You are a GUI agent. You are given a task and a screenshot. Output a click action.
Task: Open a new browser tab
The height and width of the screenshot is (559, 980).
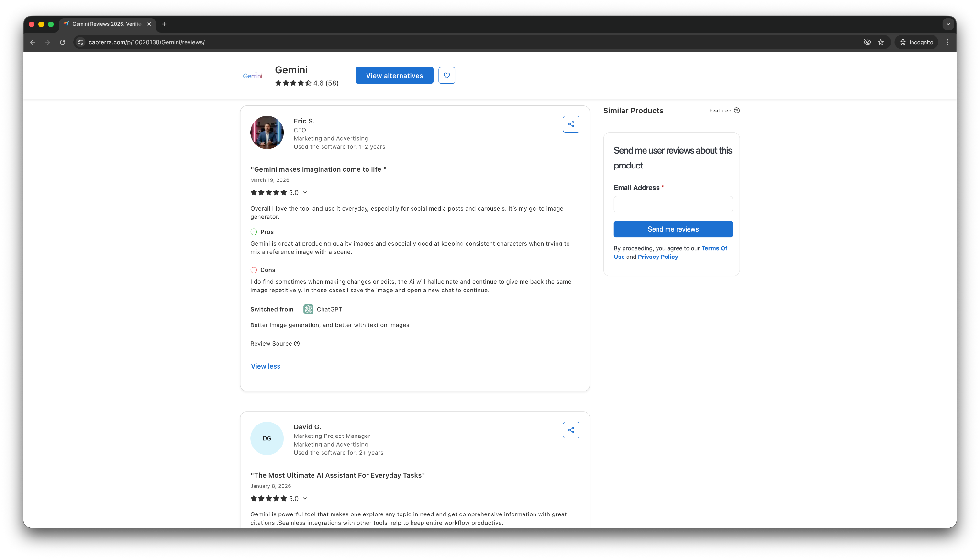(164, 24)
